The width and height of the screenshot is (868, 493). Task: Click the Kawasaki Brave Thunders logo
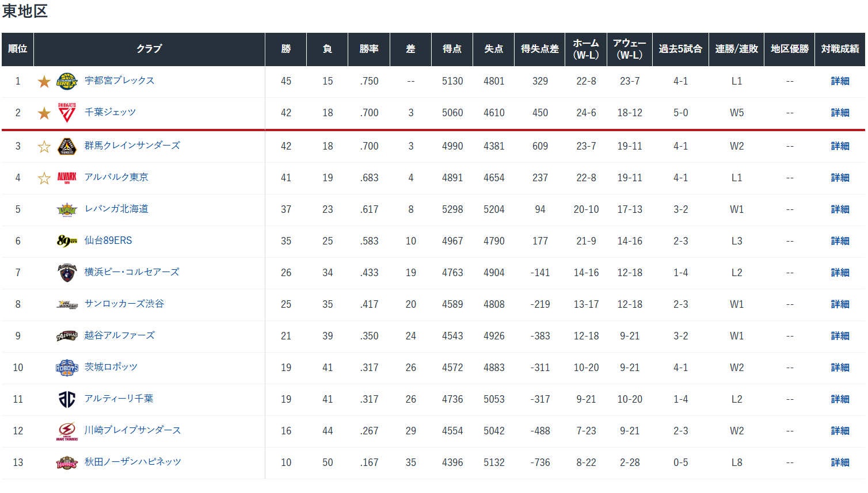point(67,431)
